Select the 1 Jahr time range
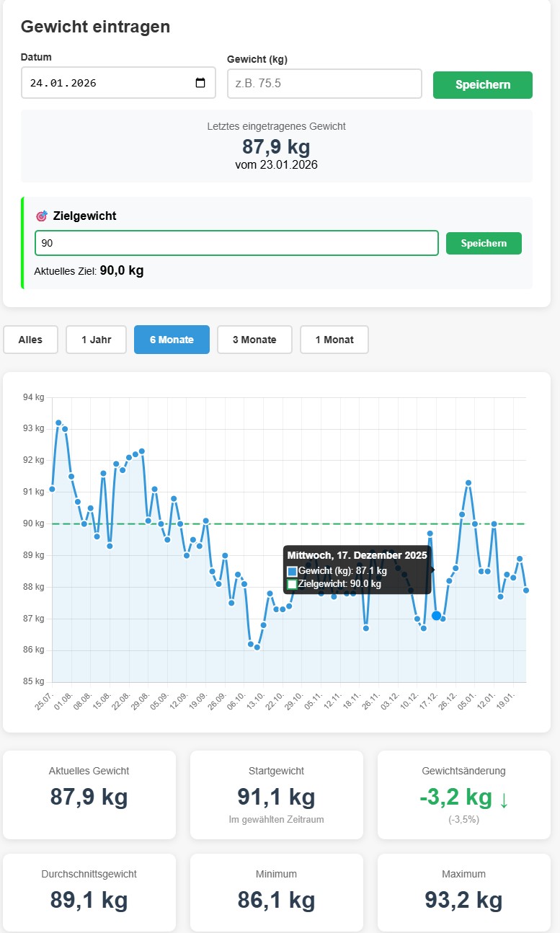 [x=96, y=340]
